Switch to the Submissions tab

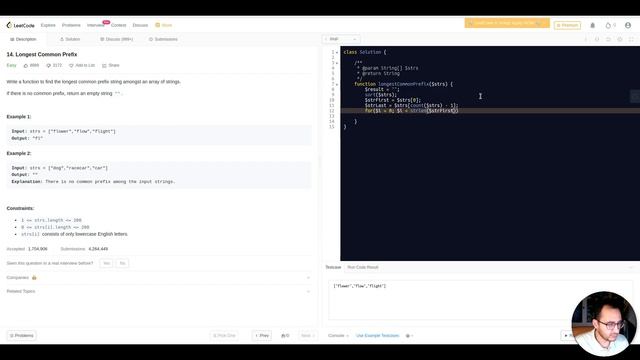163,39
